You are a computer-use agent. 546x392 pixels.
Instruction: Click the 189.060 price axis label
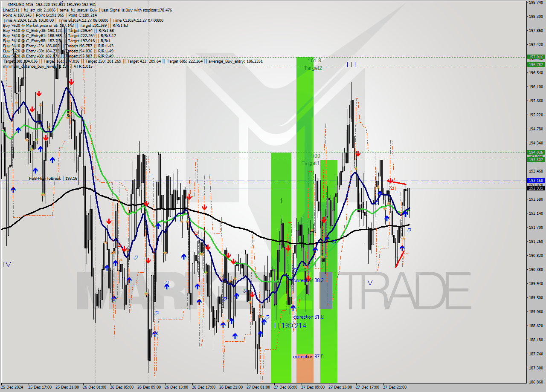(536, 312)
